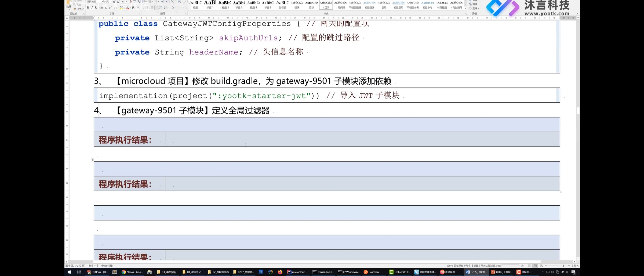Click the 340% zoom level
The width and height of the screenshot is (644, 276).
click(x=575, y=266)
